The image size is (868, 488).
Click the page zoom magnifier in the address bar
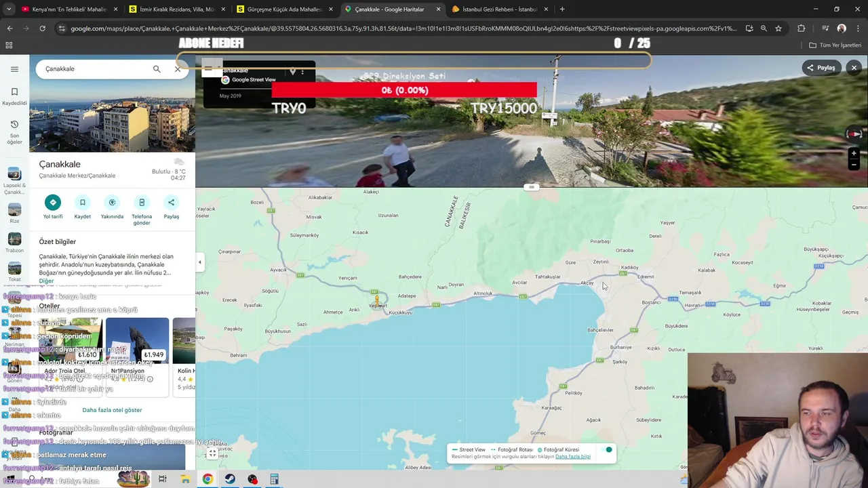pos(764,28)
